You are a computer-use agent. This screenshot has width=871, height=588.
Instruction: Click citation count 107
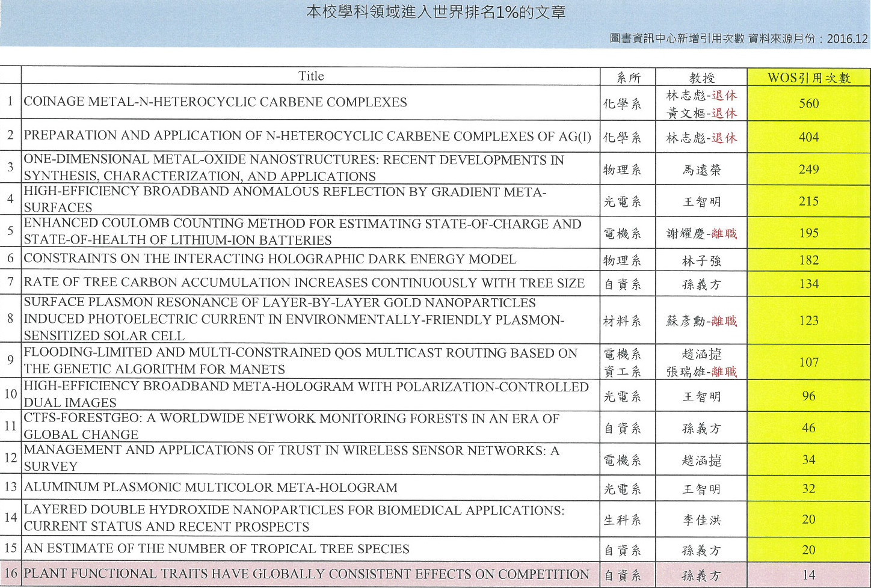click(x=808, y=363)
